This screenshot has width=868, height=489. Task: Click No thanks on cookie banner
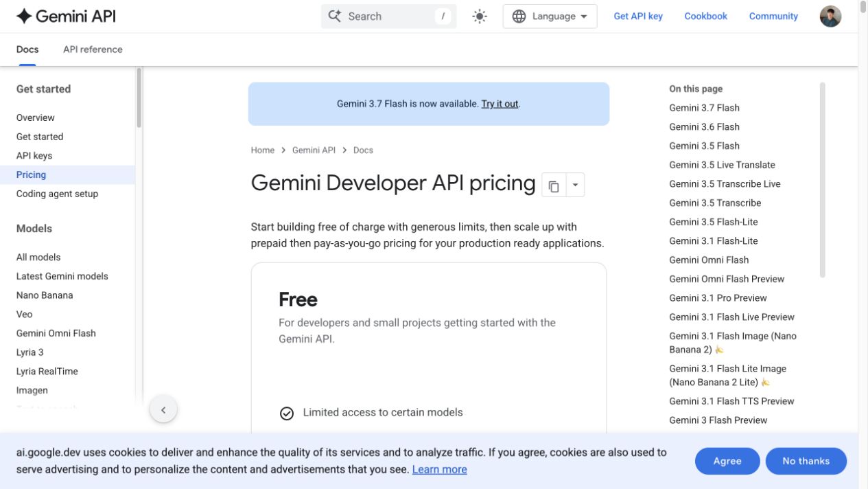pos(806,461)
